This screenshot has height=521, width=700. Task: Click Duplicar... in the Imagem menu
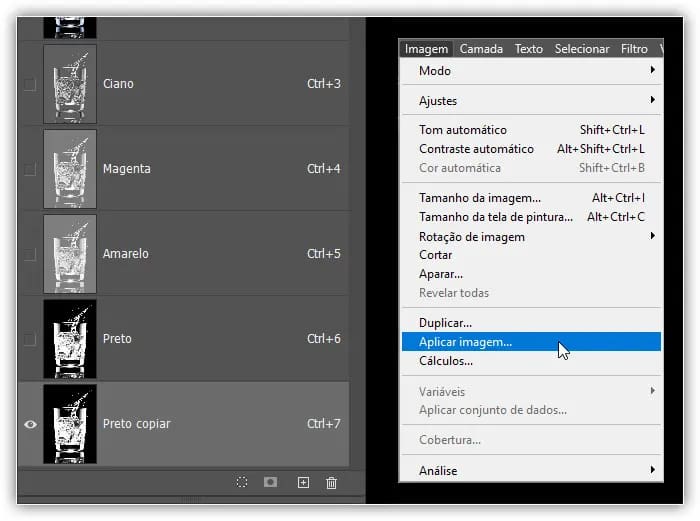click(445, 323)
